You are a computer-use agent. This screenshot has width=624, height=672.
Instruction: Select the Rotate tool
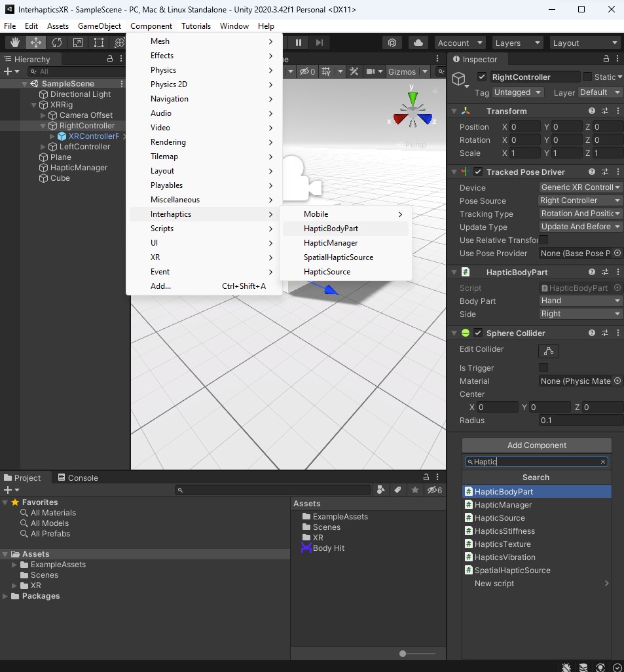[56, 43]
